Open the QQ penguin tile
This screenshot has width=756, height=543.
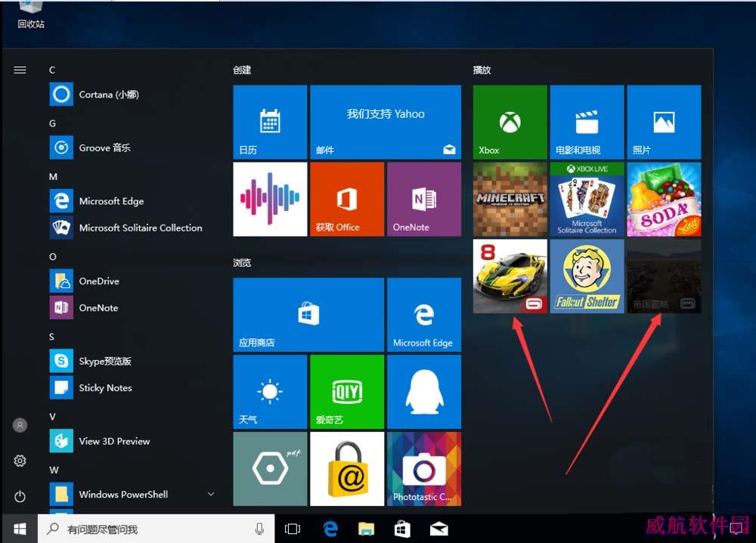click(424, 392)
